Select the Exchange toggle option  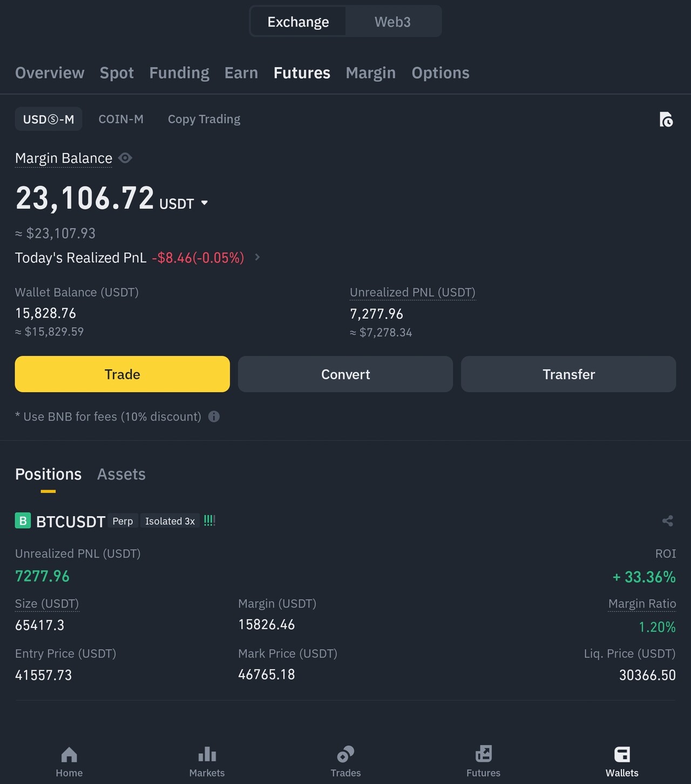298,22
